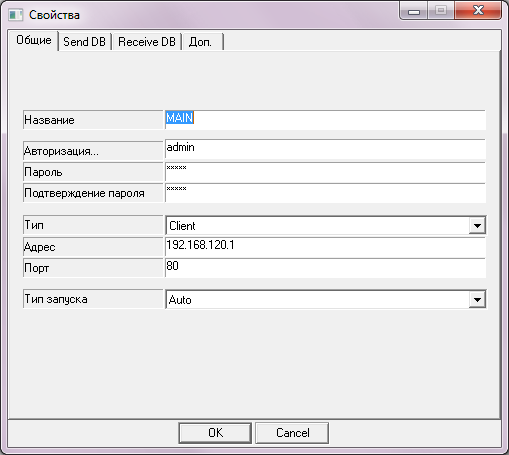Click the Подтверждение пароля input field
The height and width of the screenshot is (455, 509).
[x=325, y=192]
